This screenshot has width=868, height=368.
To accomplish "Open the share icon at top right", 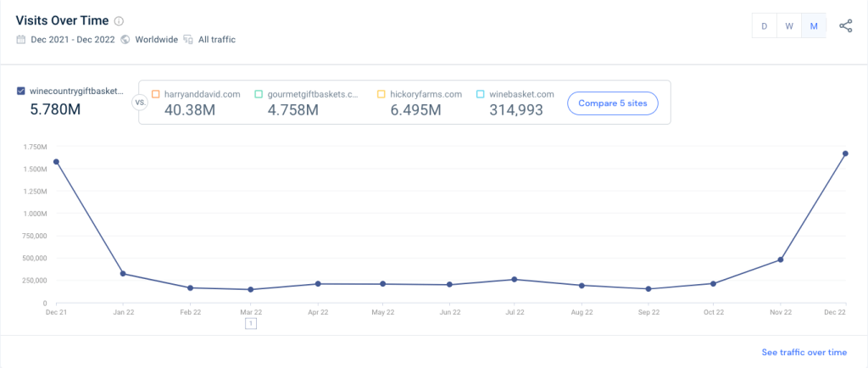I will point(845,25).
